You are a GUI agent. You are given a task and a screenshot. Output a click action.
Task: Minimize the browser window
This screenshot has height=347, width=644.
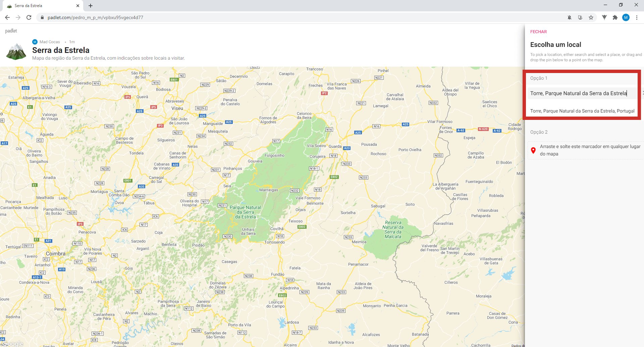(605, 5)
